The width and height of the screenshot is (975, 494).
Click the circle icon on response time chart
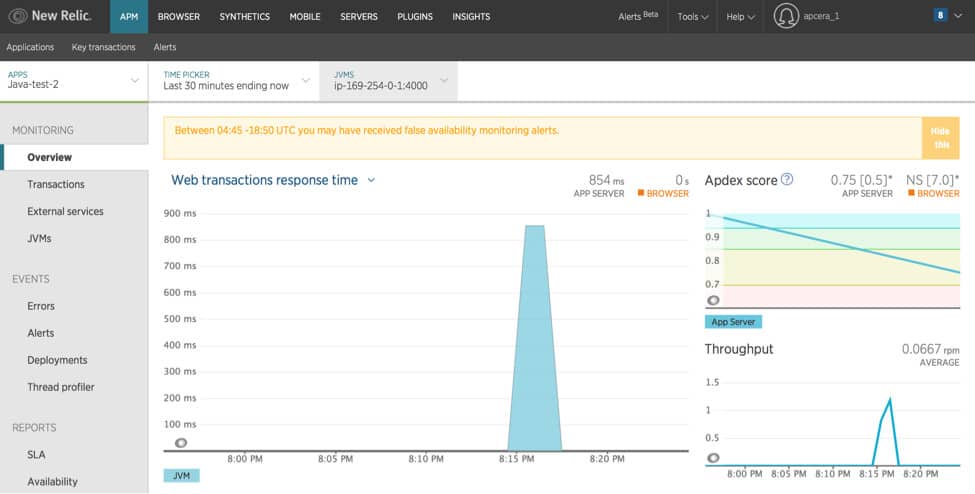click(x=181, y=443)
